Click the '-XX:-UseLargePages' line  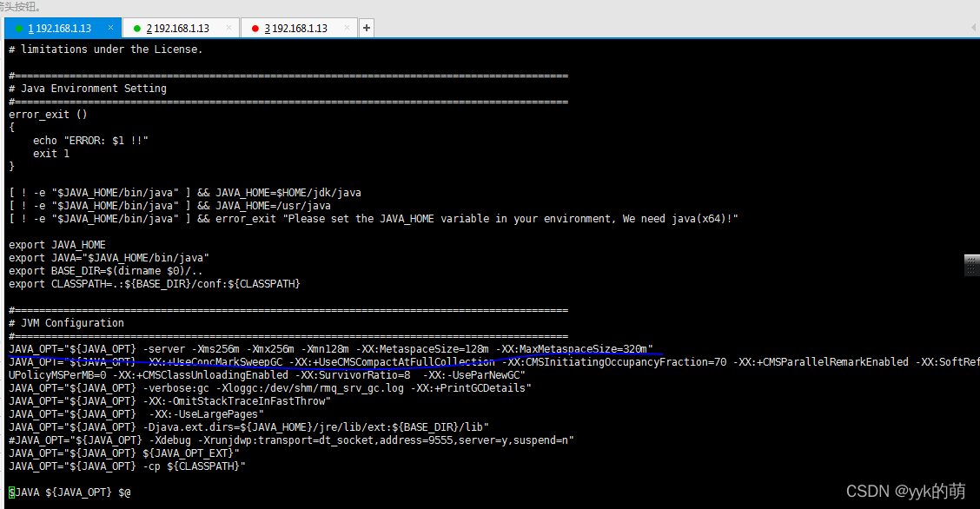[x=136, y=414]
